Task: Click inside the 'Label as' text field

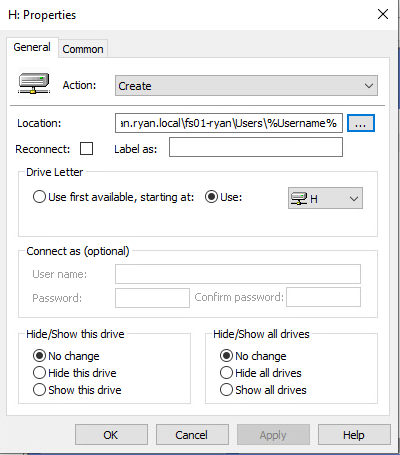Action: coord(256,147)
